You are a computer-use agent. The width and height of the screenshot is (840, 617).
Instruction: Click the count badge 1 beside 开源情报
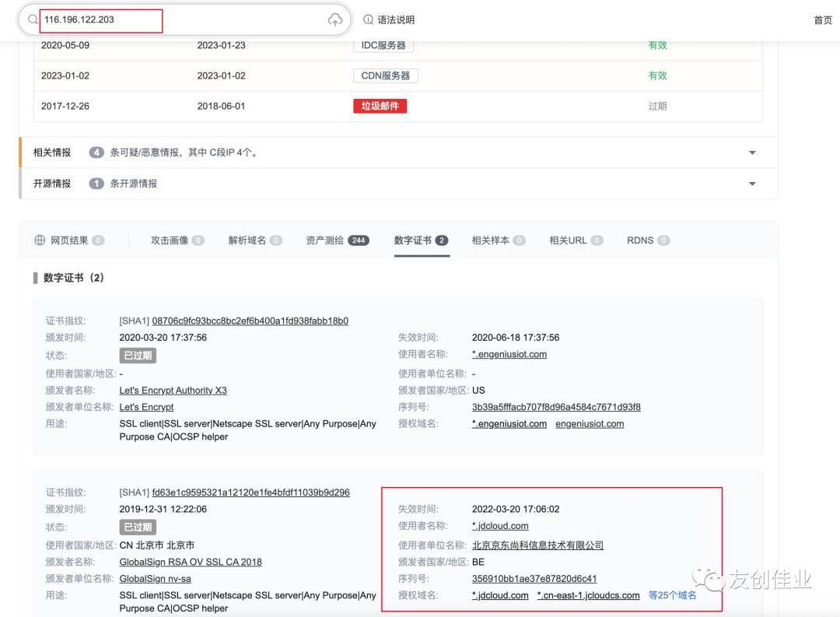point(96,184)
